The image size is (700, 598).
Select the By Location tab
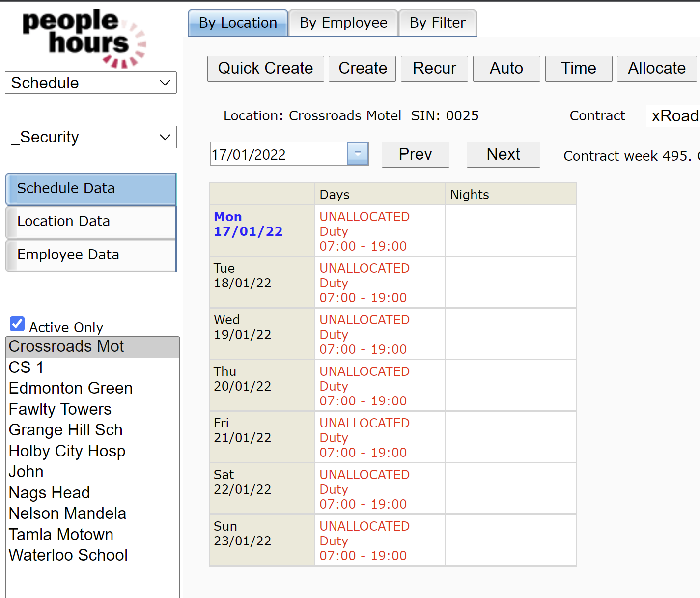point(238,23)
